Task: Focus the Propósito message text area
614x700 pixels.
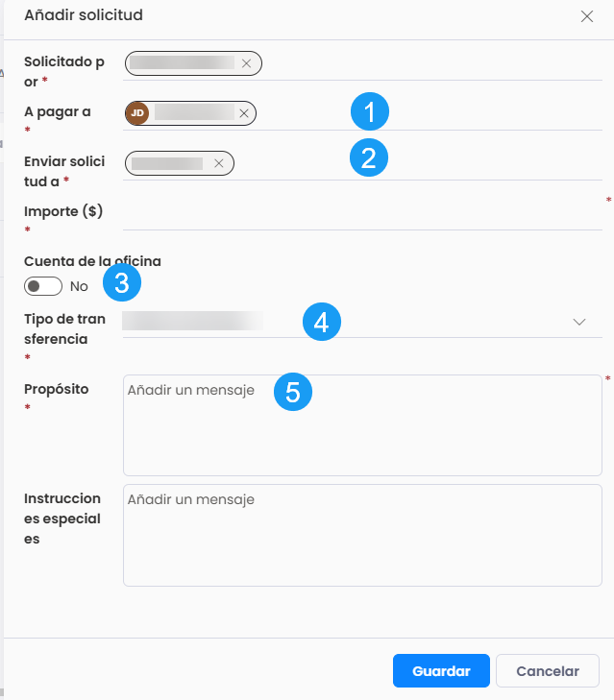Action: coord(362,425)
